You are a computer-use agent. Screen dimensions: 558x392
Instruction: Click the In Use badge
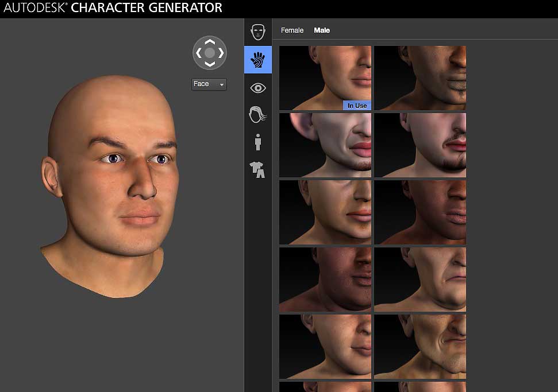tap(356, 106)
